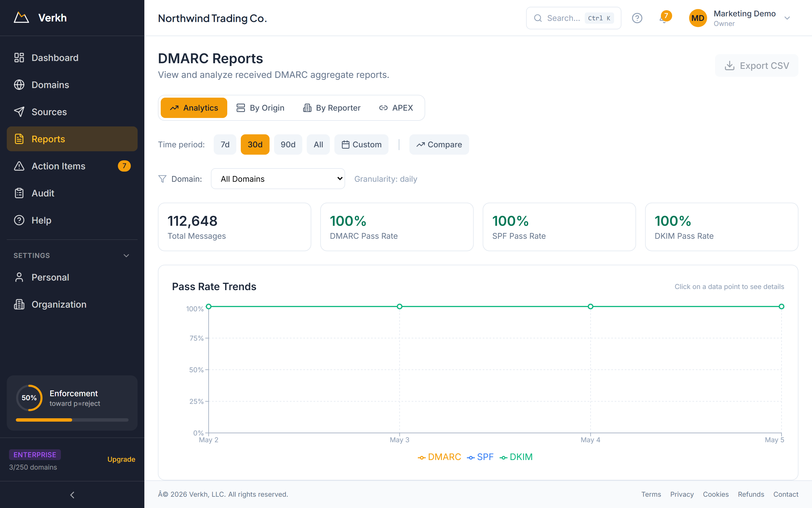
Task: Select the 30d time period
Action: coord(255,144)
